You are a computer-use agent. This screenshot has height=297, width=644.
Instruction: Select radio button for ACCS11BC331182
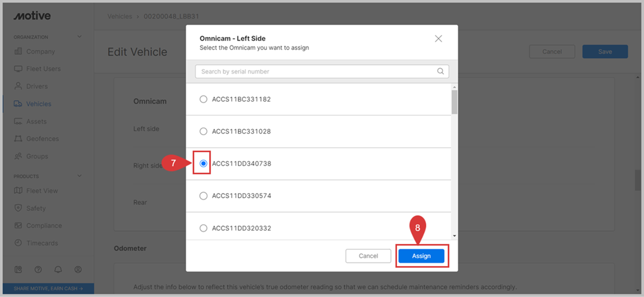203,99
